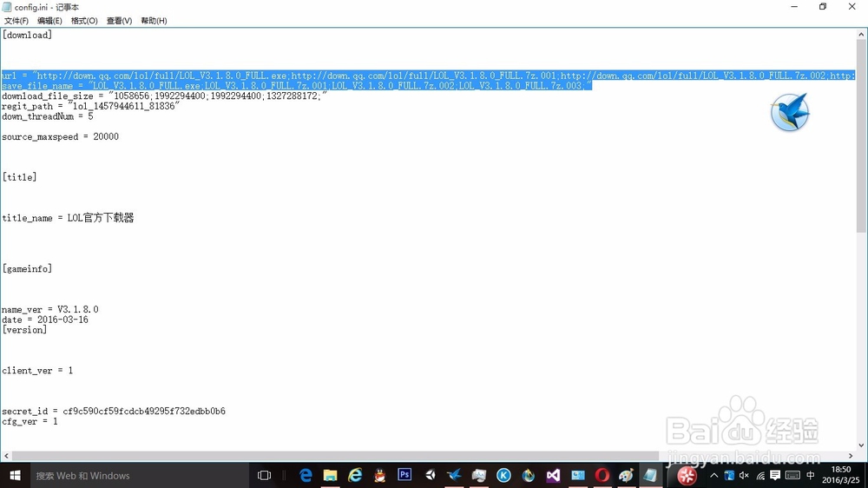This screenshot has width=868, height=488.
Task: Toggle the 中 input method indicator
Action: tap(811, 475)
